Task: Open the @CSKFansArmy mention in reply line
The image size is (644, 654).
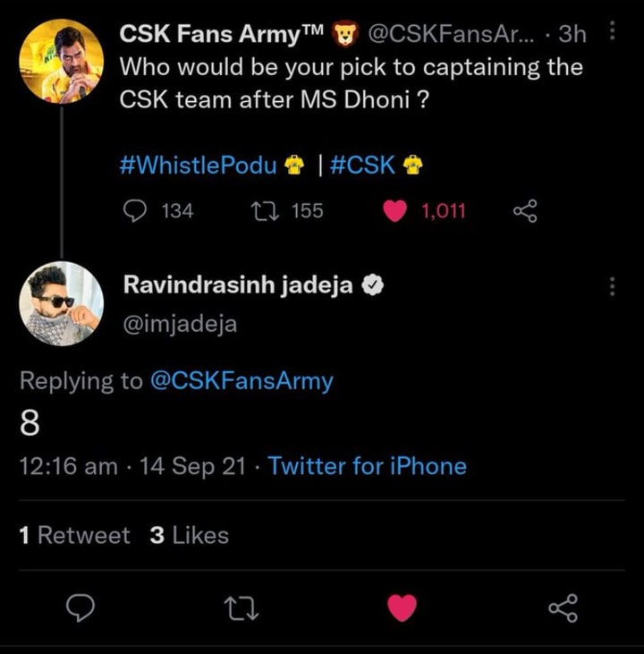Action: coord(241,381)
